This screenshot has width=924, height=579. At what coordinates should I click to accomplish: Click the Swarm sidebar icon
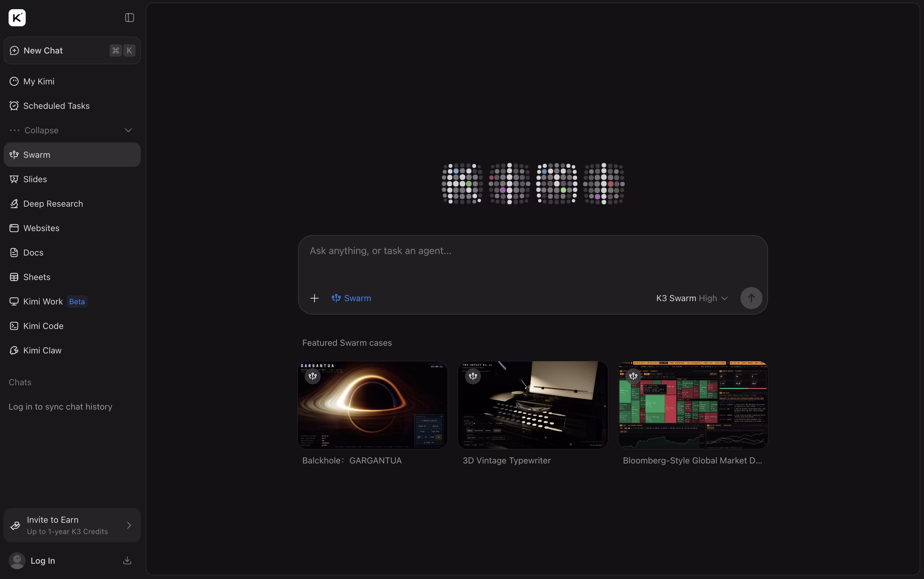tap(14, 155)
